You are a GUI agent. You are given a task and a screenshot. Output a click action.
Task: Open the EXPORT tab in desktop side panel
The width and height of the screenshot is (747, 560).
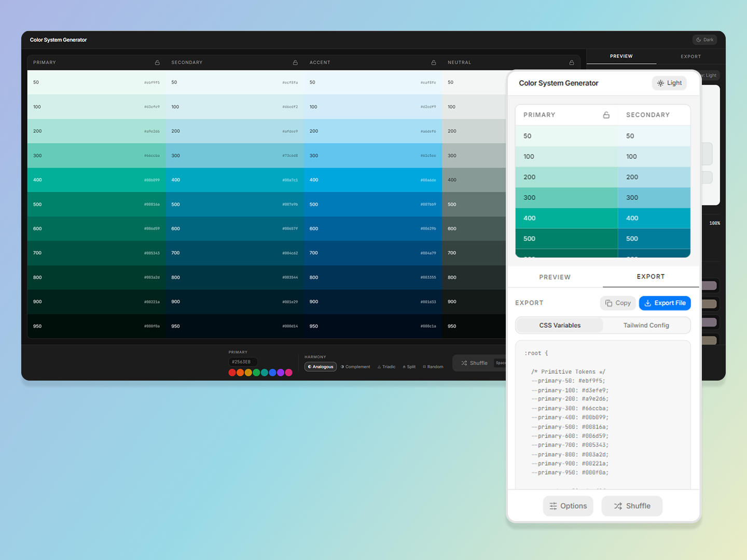tap(691, 57)
